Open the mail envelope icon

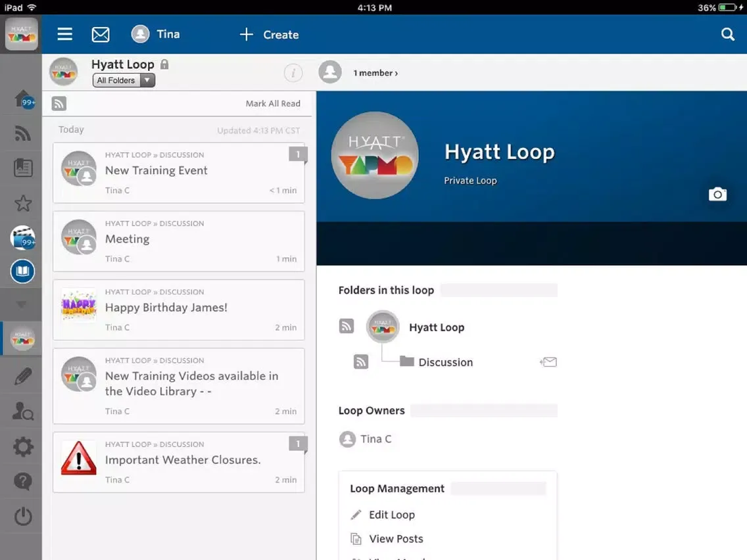pyautogui.click(x=101, y=34)
